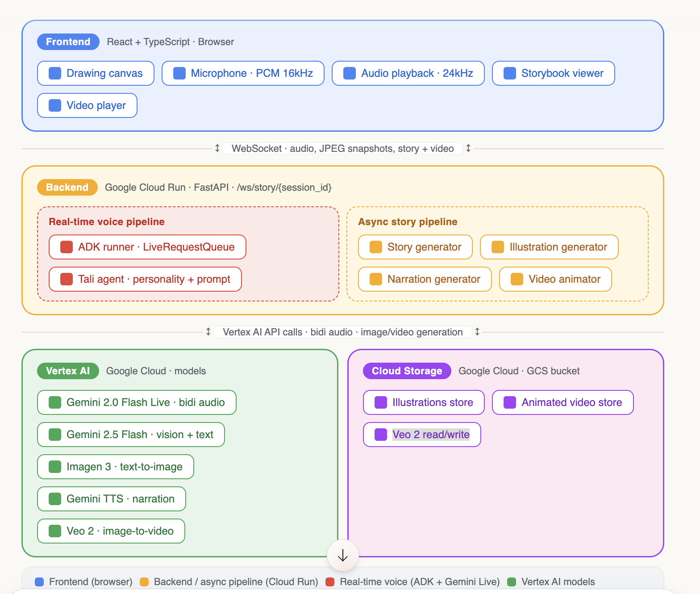The width and height of the screenshot is (700, 594).
Task: Click the Veo 2 image-to-video chip
Action: tap(111, 531)
